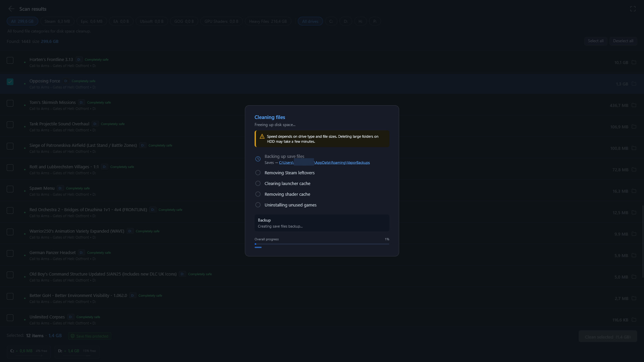
Task: Filter by D: drive chip
Action: [345, 21]
